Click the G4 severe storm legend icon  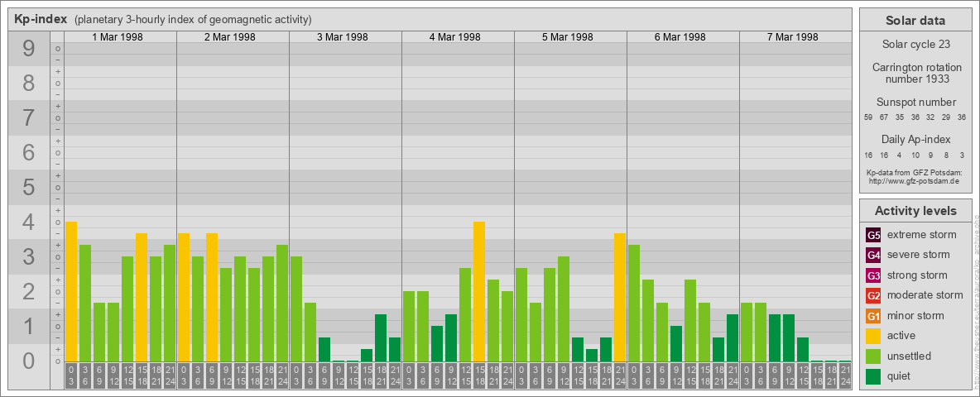[873, 256]
